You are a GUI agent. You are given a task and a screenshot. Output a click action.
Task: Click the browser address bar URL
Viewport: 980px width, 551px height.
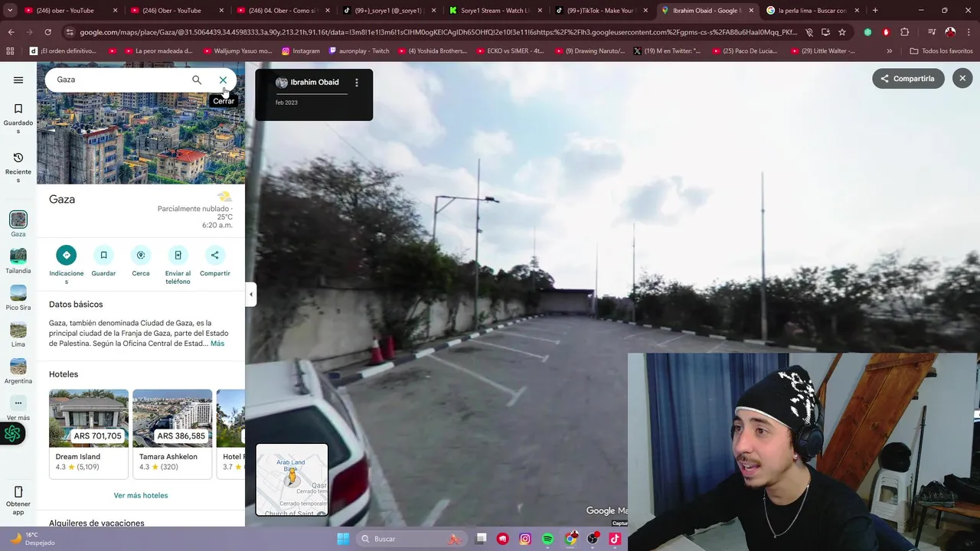click(438, 32)
